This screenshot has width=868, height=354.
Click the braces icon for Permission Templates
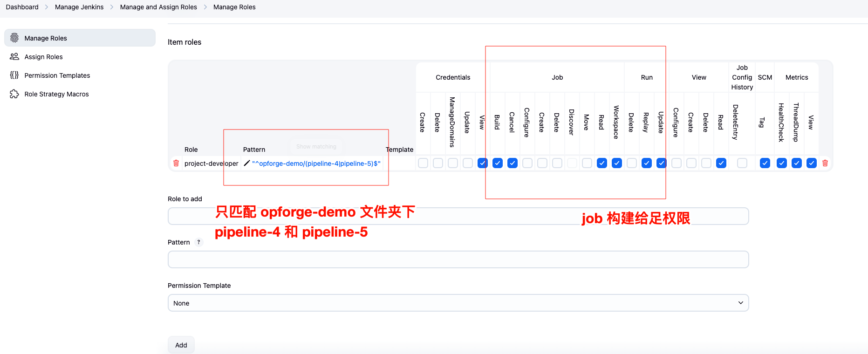14,75
